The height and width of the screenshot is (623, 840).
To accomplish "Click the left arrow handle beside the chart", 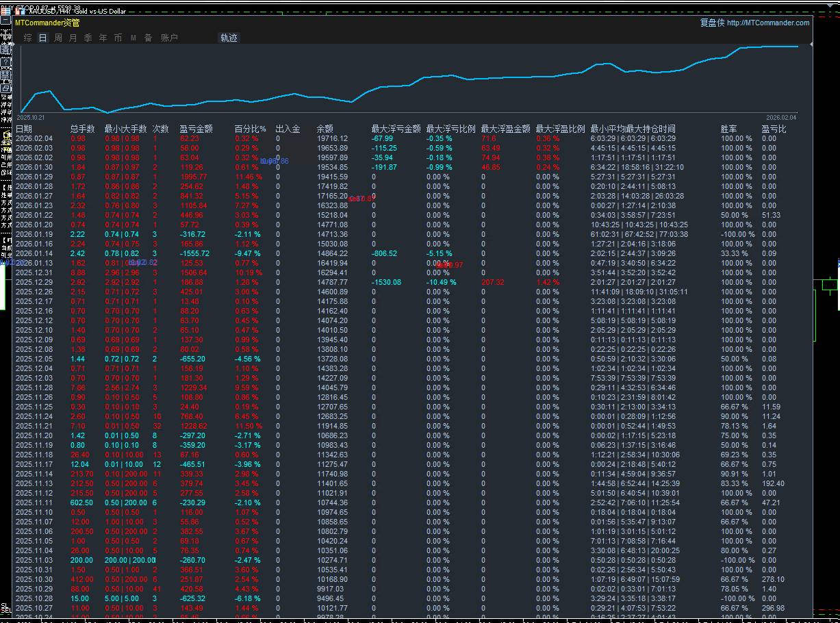I will coord(14,44).
